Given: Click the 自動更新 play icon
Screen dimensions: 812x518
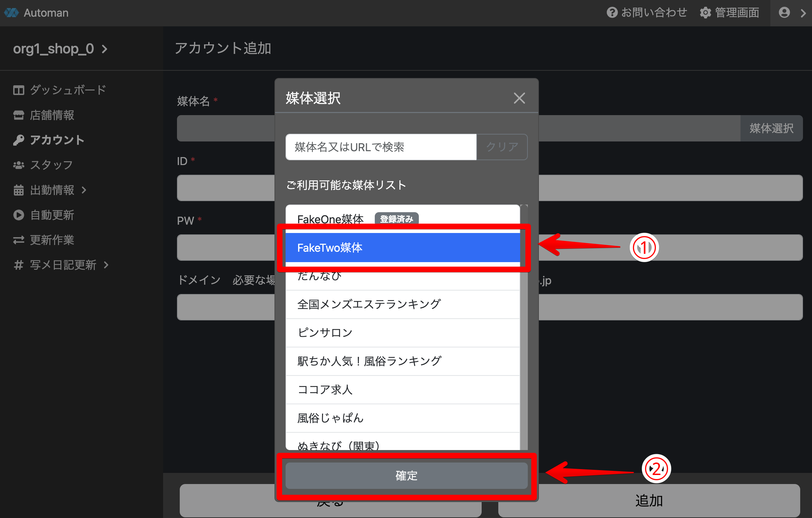Looking at the screenshot, I should (19, 215).
